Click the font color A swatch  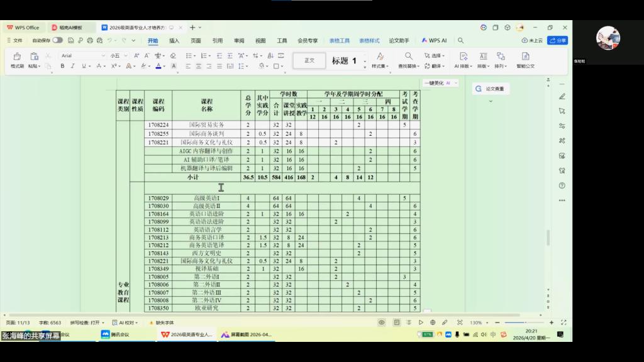158,66
